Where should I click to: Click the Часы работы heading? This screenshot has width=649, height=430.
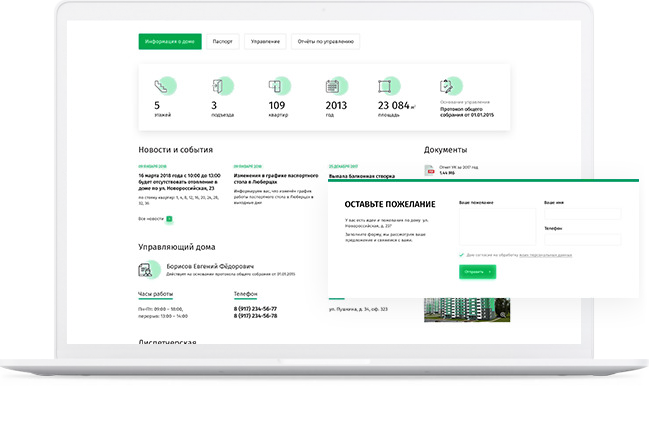click(x=155, y=294)
